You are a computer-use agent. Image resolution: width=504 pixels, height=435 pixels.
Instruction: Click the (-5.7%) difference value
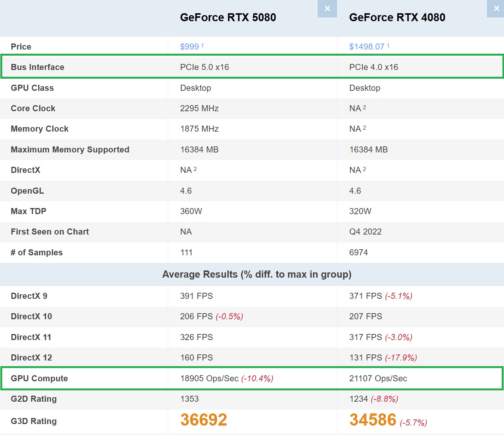[x=413, y=423]
